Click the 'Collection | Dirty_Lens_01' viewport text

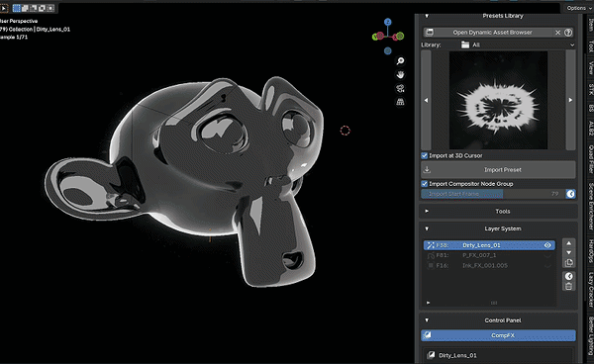39,29
